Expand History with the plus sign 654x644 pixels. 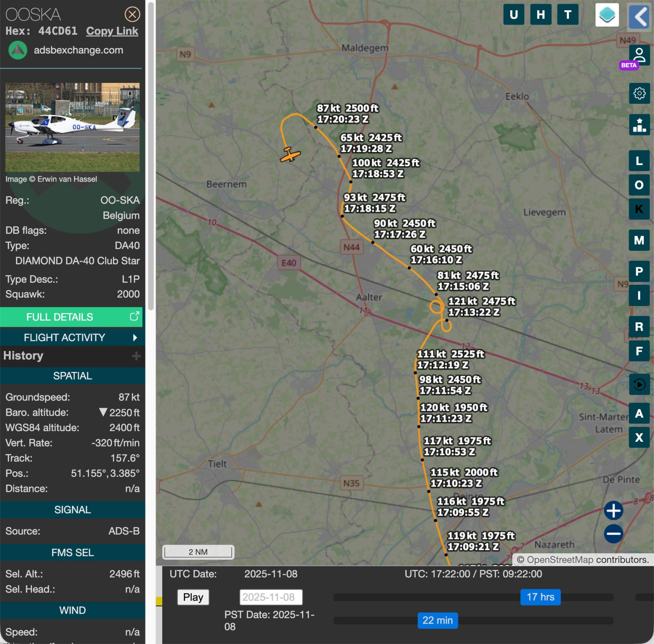click(x=137, y=356)
